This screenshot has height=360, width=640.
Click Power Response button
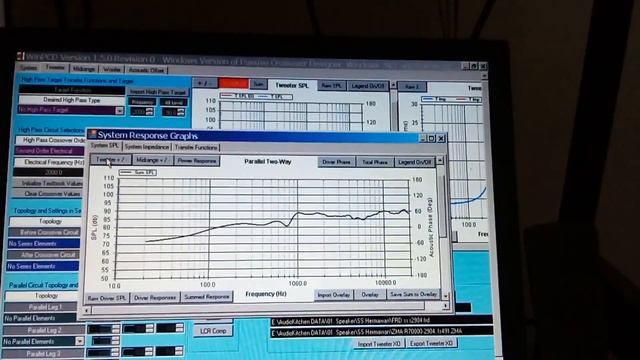pyautogui.click(x=197, y=161)
